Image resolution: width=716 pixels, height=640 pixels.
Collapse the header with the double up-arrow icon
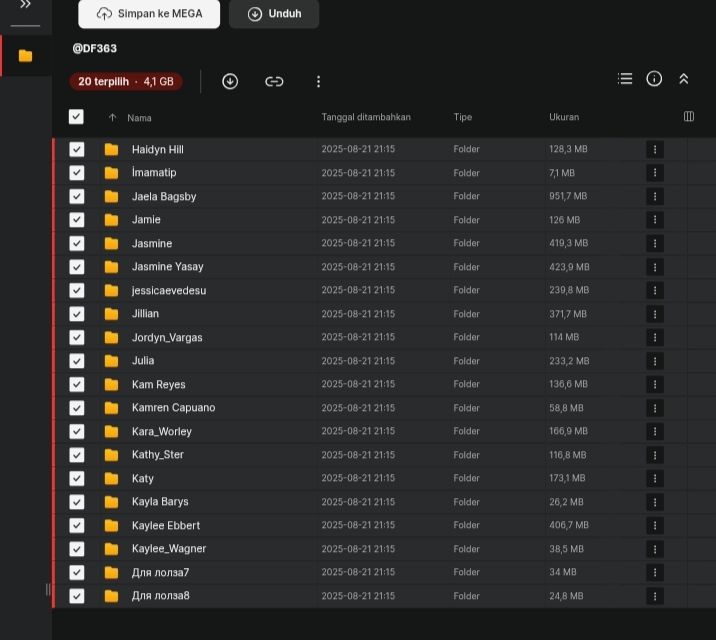[x=683, y=79]
